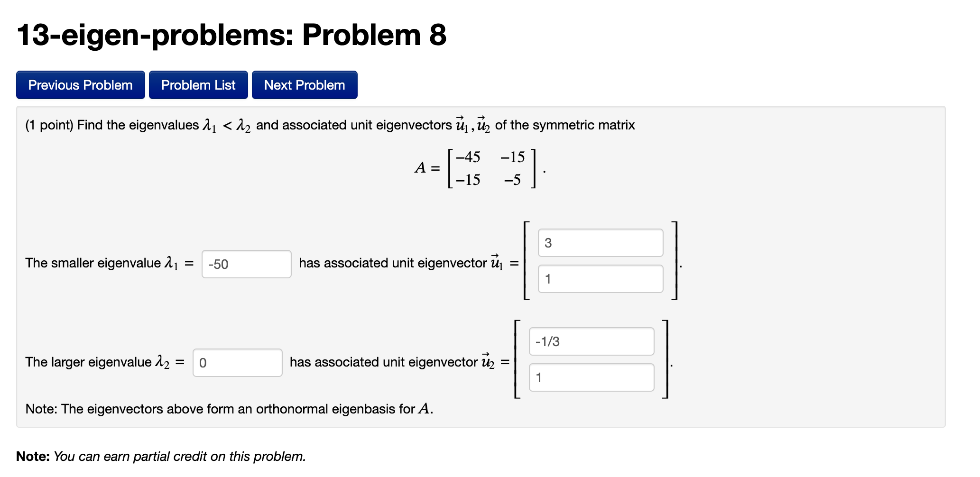Click the Previous Problem button

(80, 85)
